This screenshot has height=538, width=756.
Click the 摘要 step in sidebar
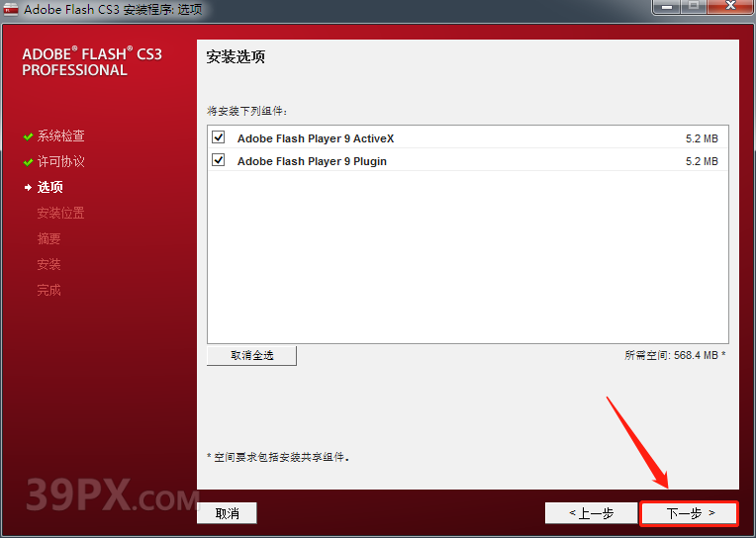[x=48, y=238]
